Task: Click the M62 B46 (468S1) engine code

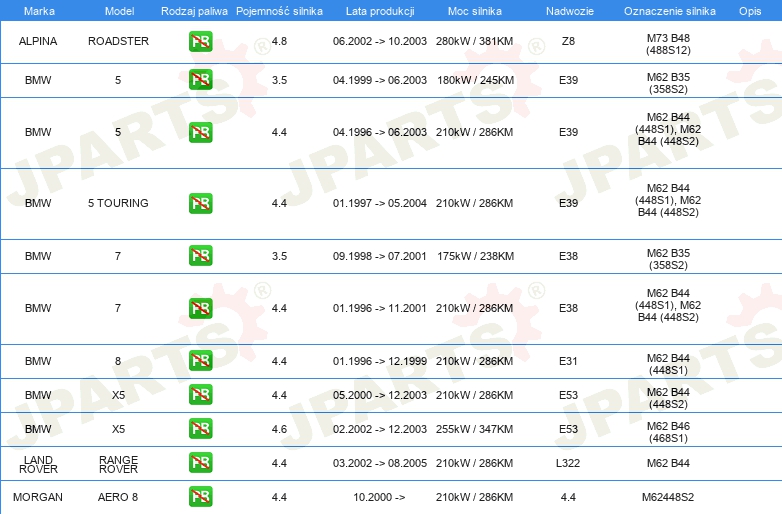Action: click(668, 432)
